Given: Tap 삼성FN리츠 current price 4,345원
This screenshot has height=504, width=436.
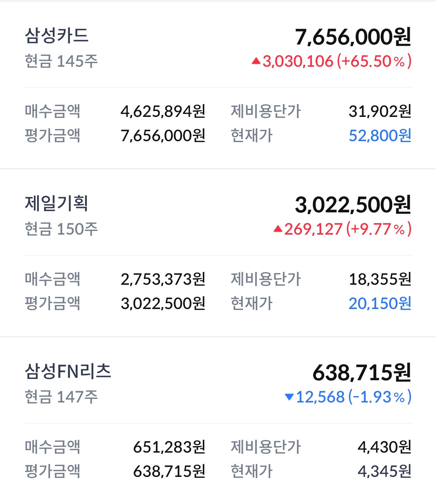Looking at the screenshot, I should (384, 471).
